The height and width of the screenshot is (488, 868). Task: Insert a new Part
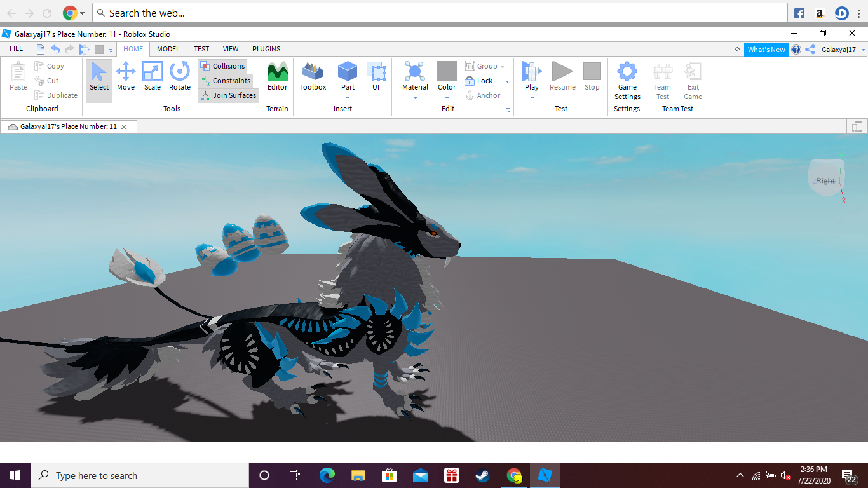tap(348, 77)
